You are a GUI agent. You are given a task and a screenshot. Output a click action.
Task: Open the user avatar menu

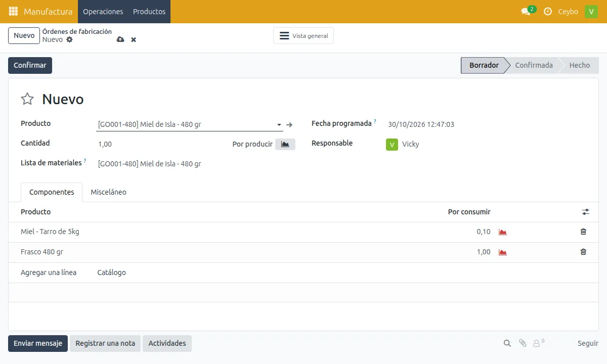[591, 12]
